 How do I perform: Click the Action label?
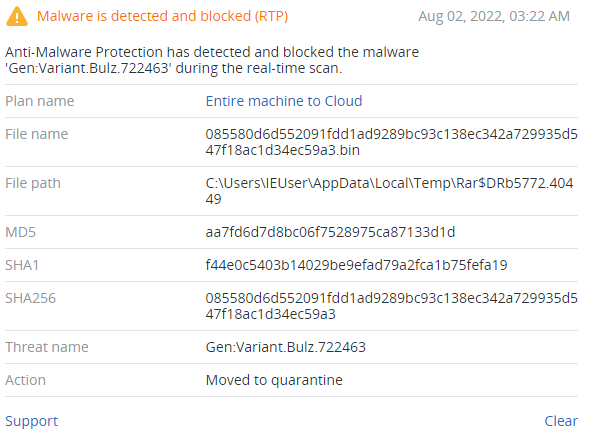(26, 380)
